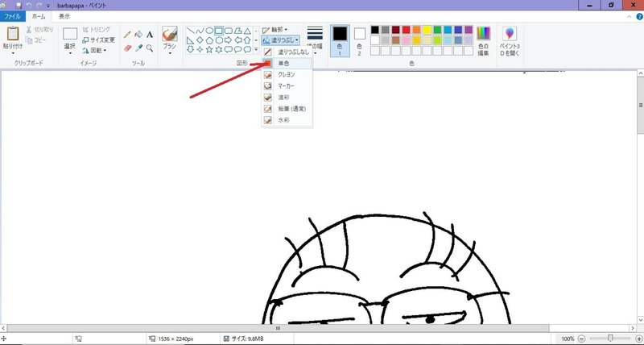The image size is (644, 345).
Task: Click the zoom in plus button
Action: pos(638,339)
